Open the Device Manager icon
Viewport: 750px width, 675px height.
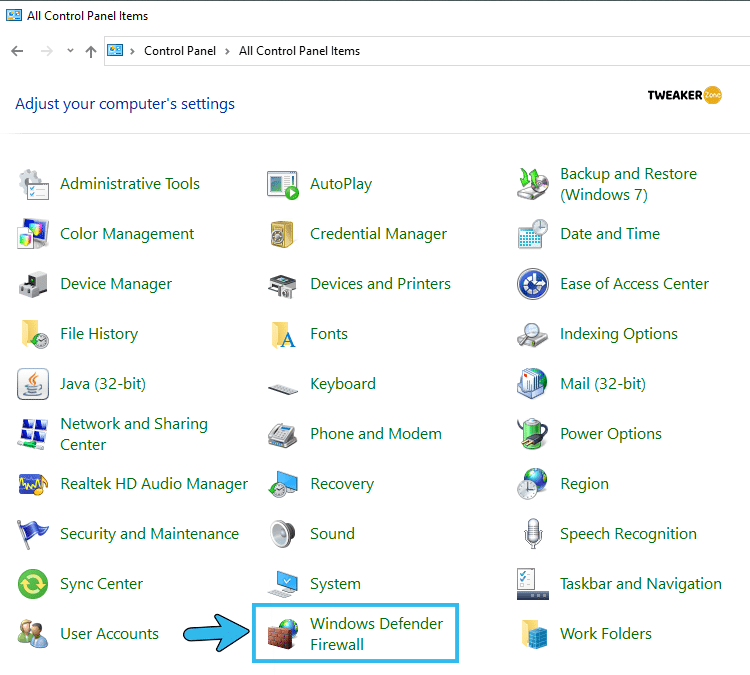coord(33,284)
